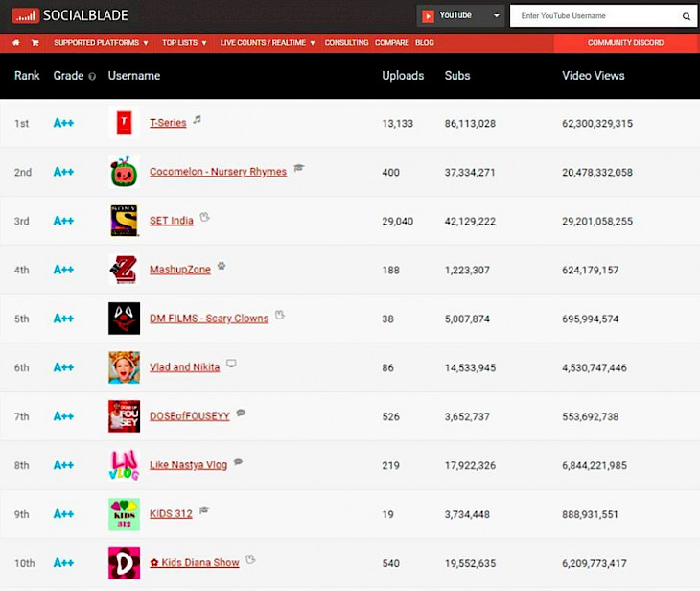Click the Grade help question icon
This screenshot has width=700, height=591.
click(92, 77)
